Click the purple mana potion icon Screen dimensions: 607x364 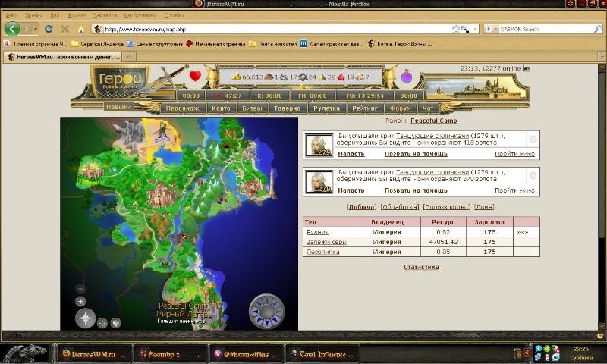(406, 77)
